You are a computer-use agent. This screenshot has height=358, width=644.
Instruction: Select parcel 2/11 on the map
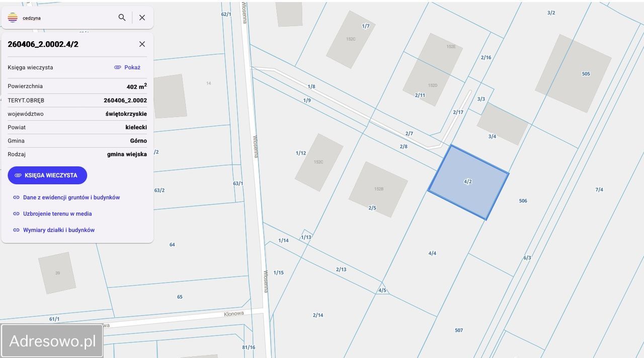point(420,95)
